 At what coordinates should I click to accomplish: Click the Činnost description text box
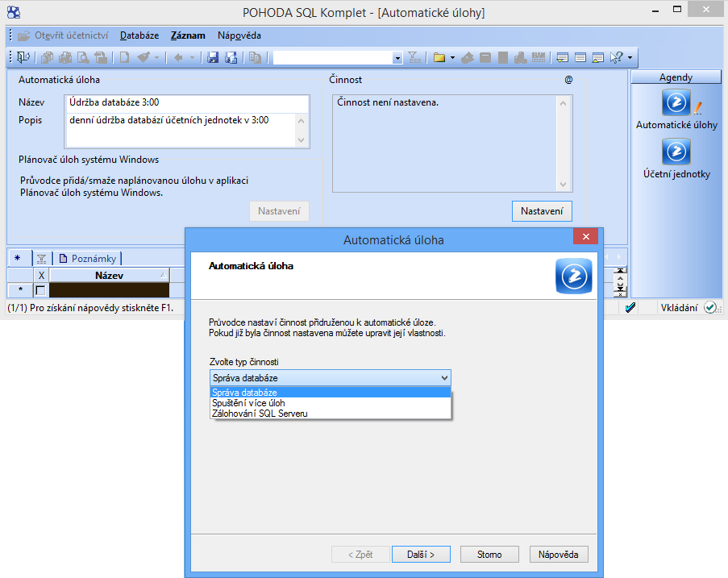[x=445, y=143]
